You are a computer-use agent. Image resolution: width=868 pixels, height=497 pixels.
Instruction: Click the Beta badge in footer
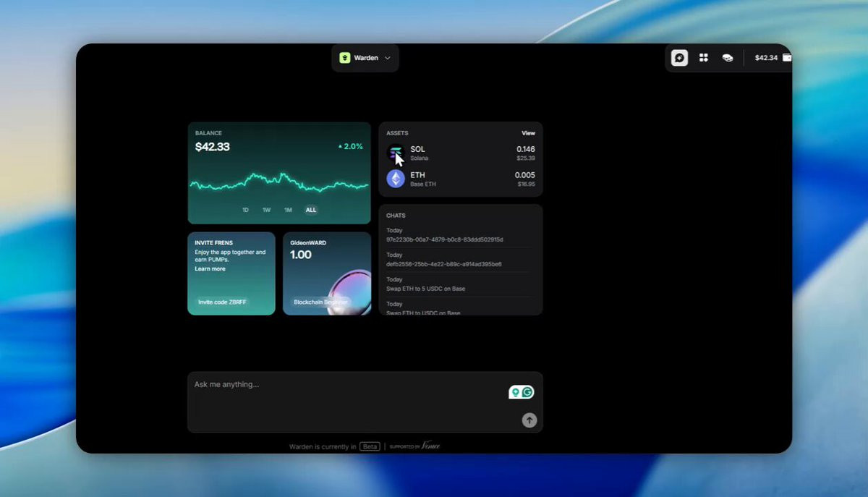pos(370,446)
